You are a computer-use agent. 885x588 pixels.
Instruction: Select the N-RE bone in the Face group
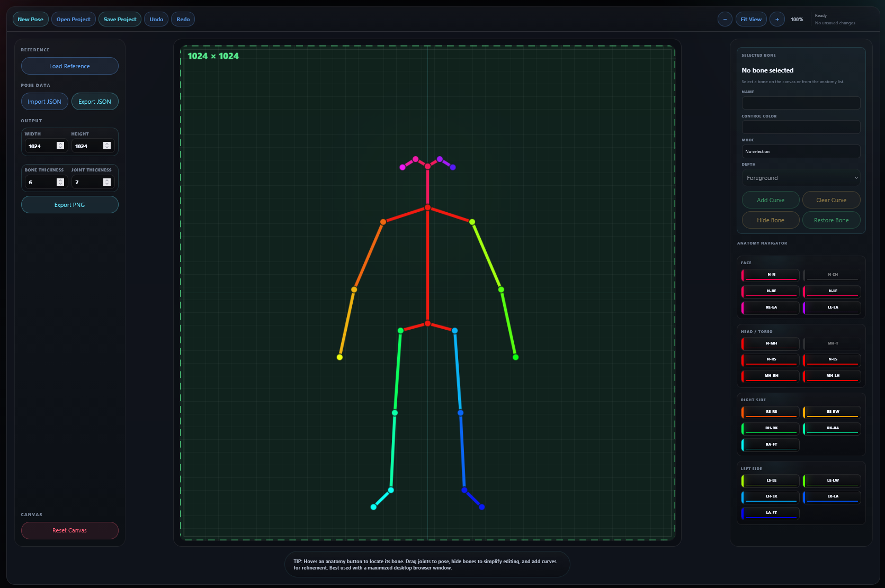pyautogui.click(x=771, y=292)
